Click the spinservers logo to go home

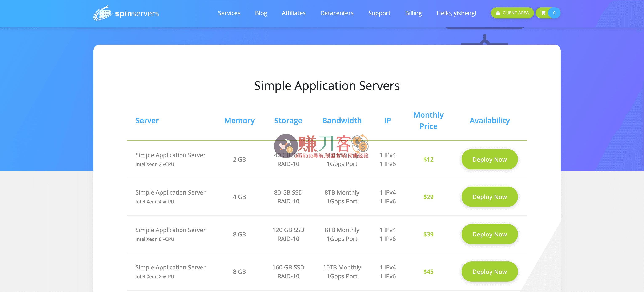tap(126, 13)
